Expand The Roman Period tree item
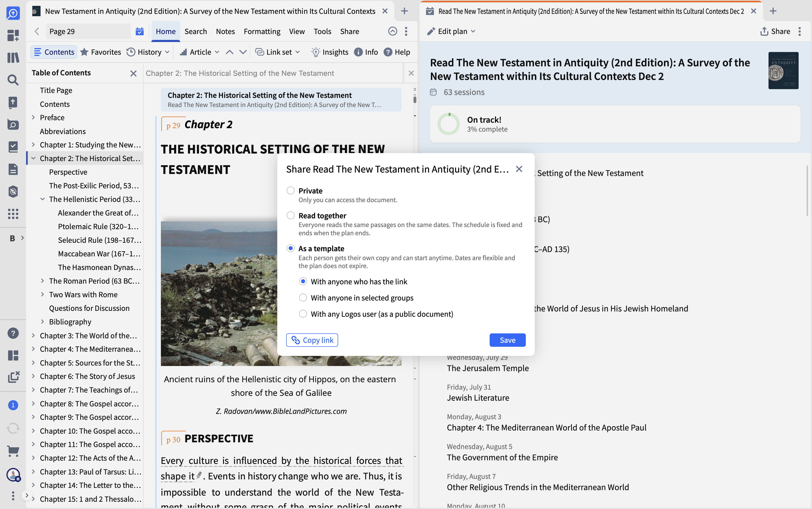Viewport: 812px width, 509px height. pyautogui.click(x=43, y=281)
